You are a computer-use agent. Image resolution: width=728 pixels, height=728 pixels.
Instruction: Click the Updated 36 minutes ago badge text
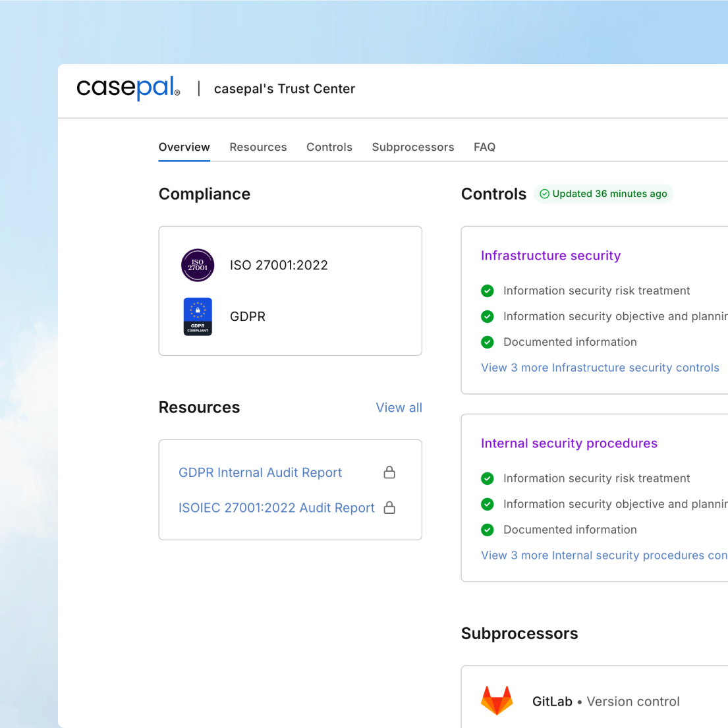click(609, 194)
